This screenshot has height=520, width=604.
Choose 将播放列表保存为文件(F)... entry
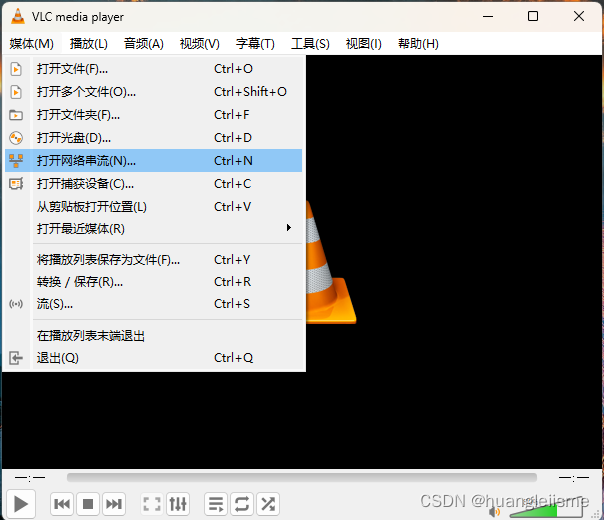coord(153,260)
